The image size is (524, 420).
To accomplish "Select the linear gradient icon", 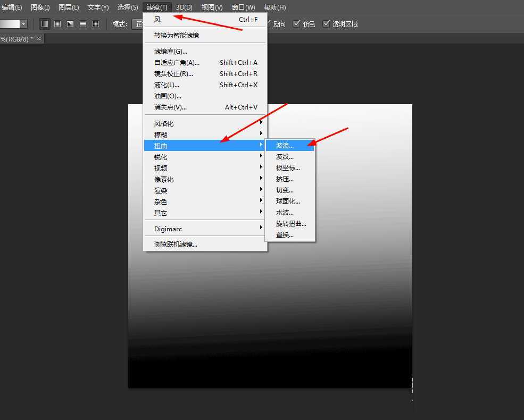I will click(x=45, y=24).
